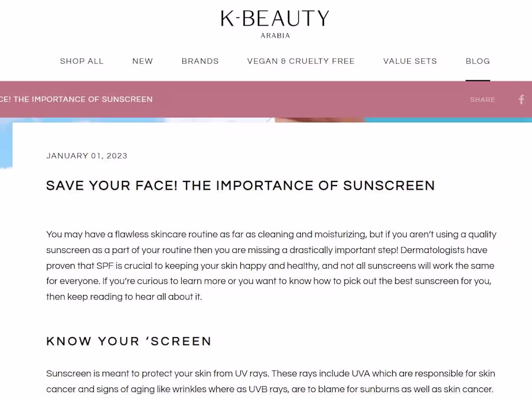Screen dimensions: 532x399
Task: Open the BRANDS navigation item
Action: pos(200,61)
